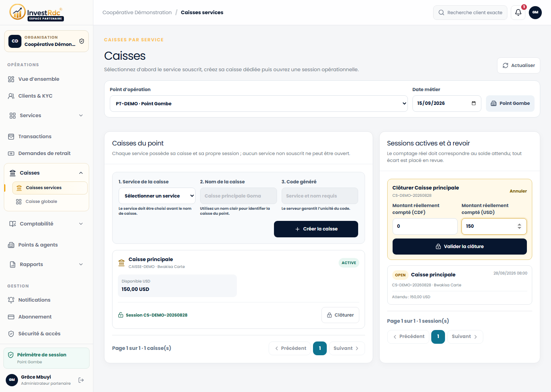Open Vue d'ensemble
The width and height of the screenshot is (551, 392).
coord(46,79)
